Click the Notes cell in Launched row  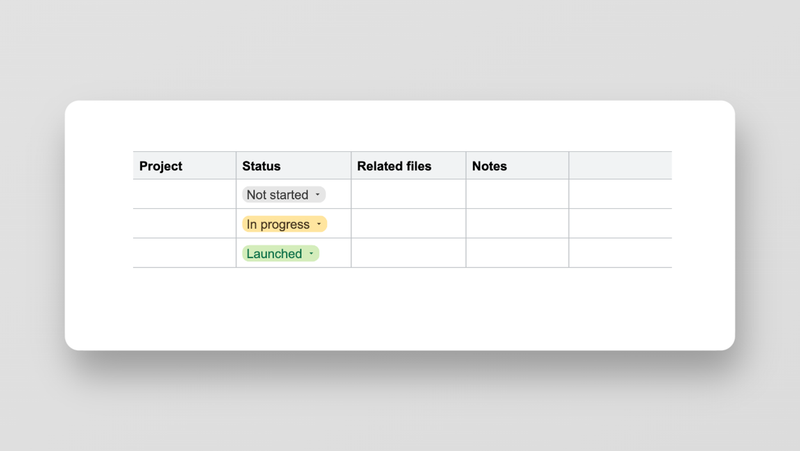tap(517, 254)
